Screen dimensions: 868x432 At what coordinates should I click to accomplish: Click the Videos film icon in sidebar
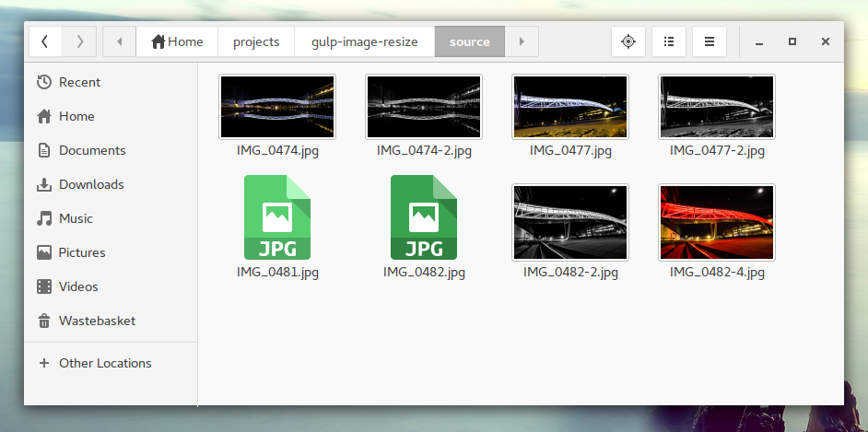[44, 286]
